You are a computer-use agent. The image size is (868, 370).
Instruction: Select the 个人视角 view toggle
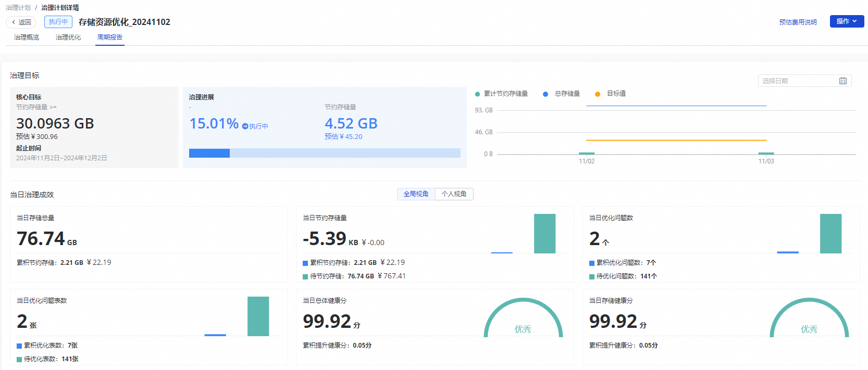[454, 194]
